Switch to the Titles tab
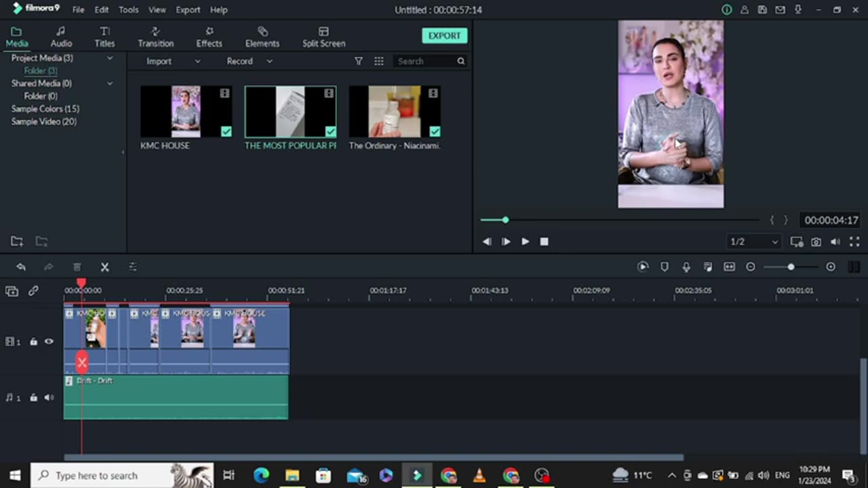 click(x=104, y=37)
